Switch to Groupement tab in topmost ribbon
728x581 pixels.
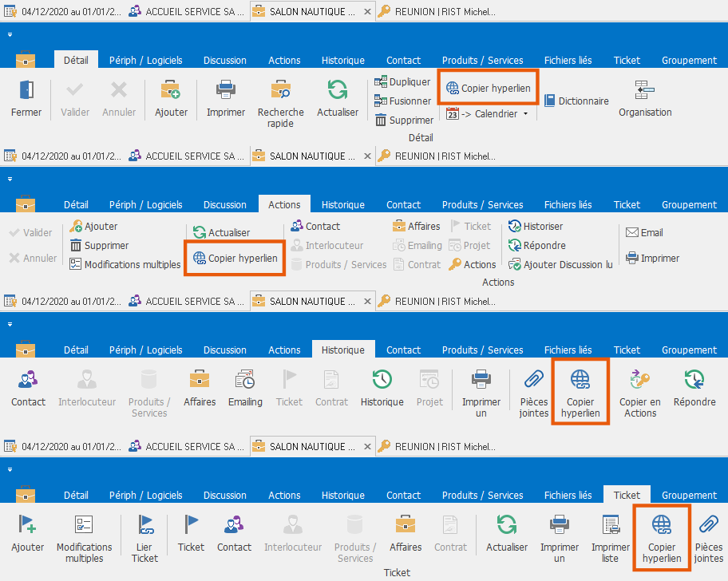click(x=689, y=61)
